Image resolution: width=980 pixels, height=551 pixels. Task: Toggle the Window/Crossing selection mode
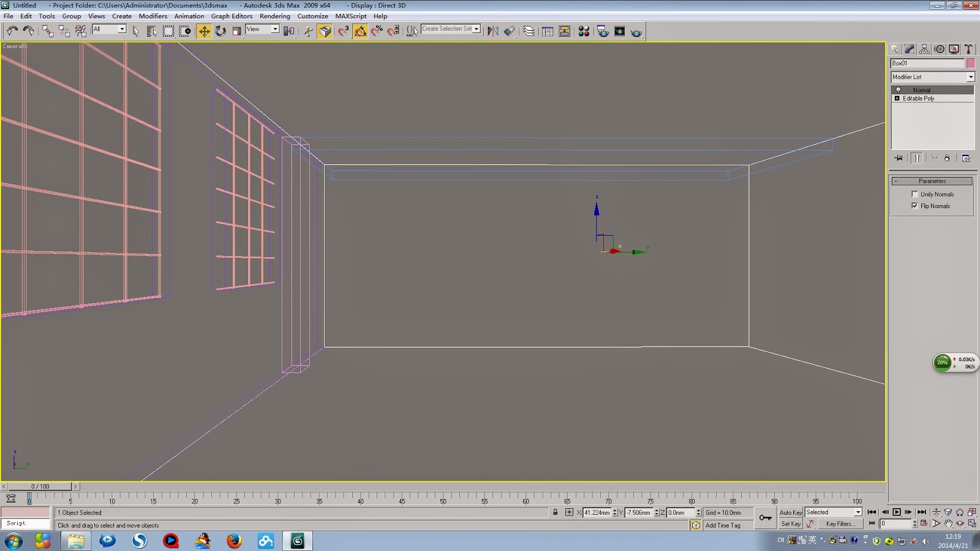tap(185, 31)
